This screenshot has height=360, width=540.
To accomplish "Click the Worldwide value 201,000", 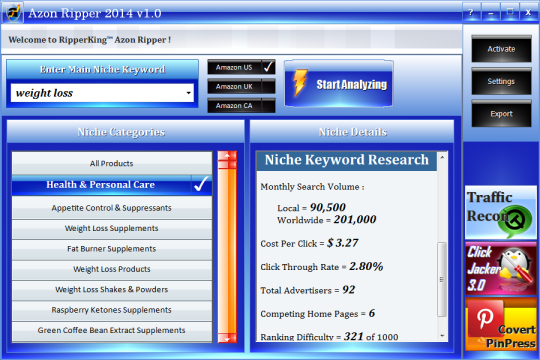I will click(x=355, y=219).
